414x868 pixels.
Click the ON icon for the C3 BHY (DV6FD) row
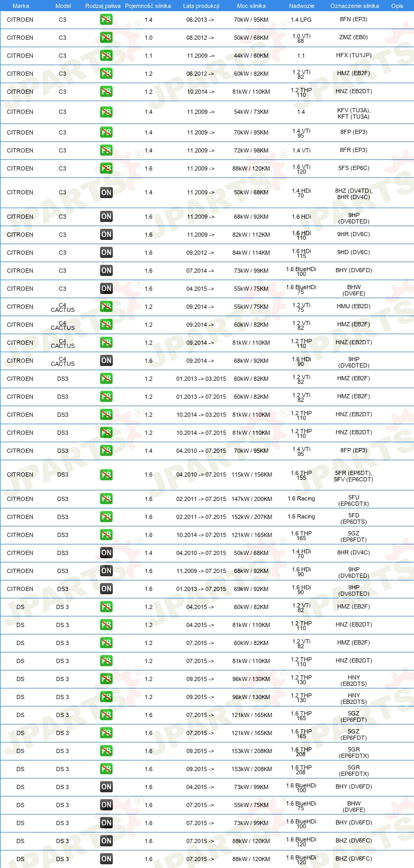click(106, 271)
